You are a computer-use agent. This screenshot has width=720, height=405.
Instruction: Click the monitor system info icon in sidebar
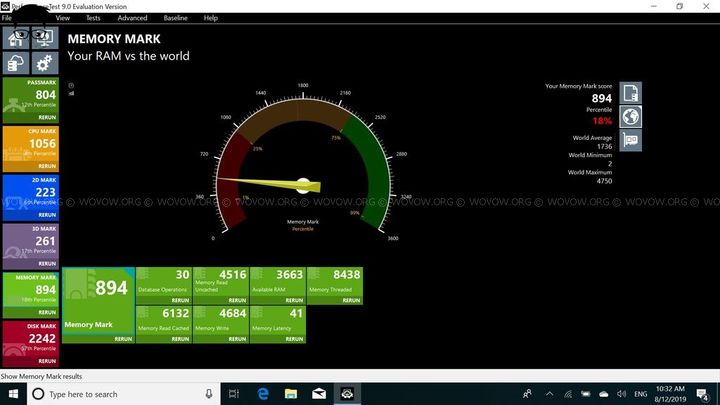(x=44, y=38)
